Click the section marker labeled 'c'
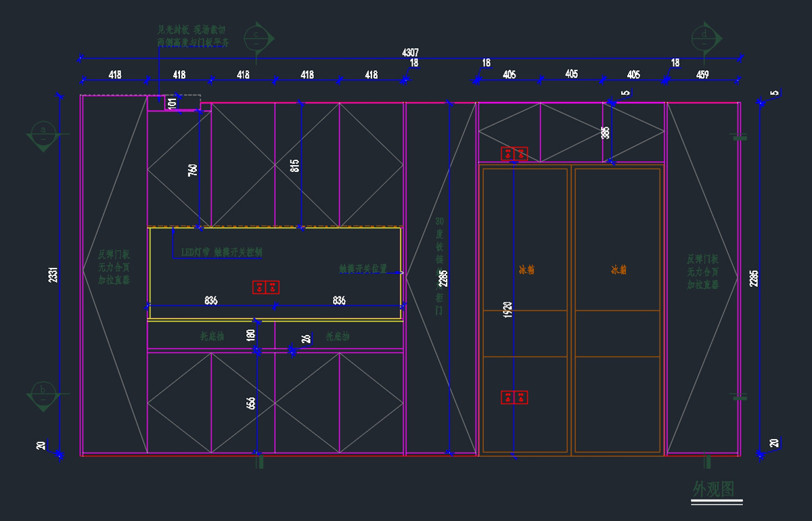Screen dimensions: 812x521 tap(256, 35)
